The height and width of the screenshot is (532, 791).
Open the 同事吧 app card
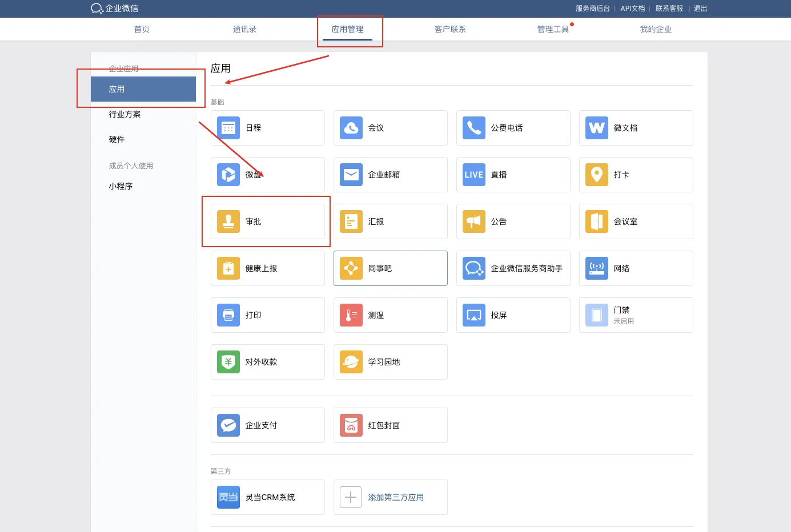tap(390, 268)
